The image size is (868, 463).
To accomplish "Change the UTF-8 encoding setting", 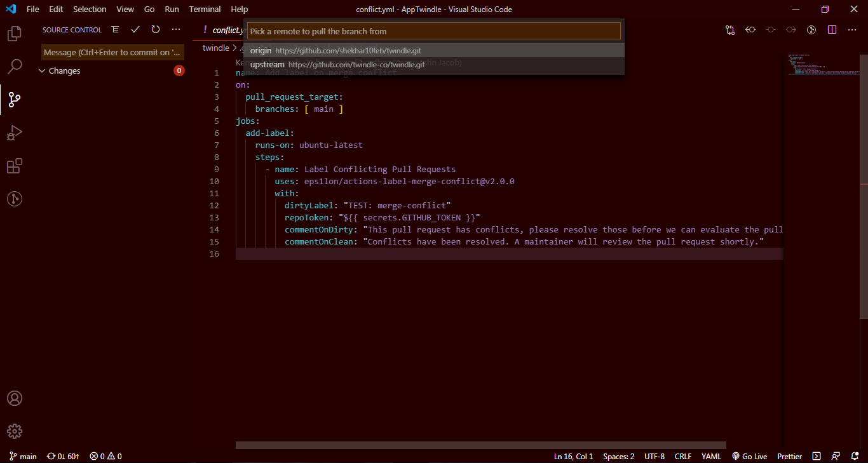I will (654, 456).
